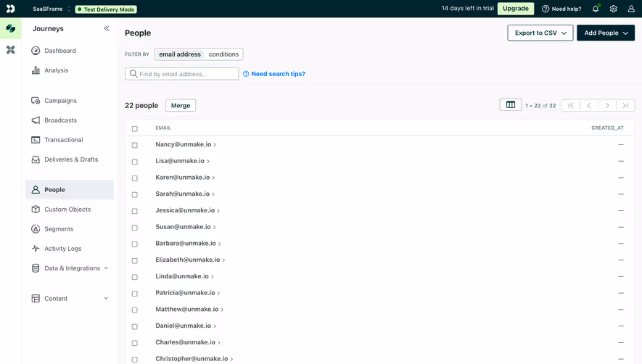Click the Segments icon in sidebar
This screenshot has width=642, height=364.
pos(36,229)
